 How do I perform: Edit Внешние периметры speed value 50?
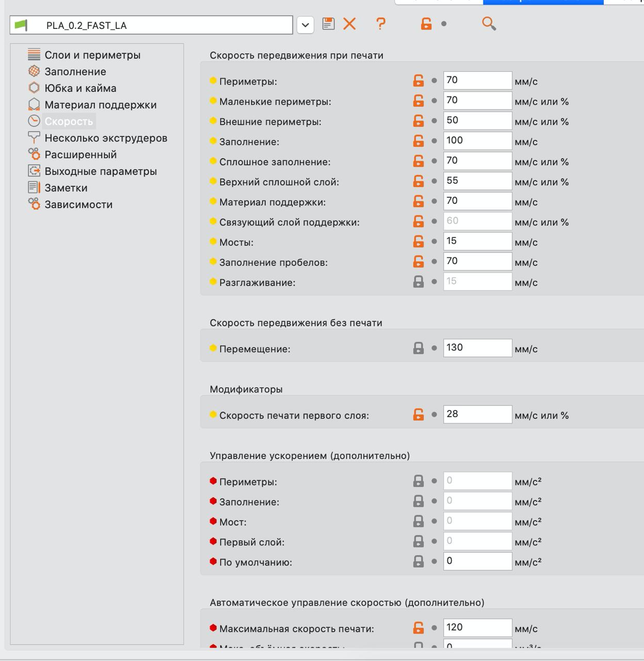477,121
